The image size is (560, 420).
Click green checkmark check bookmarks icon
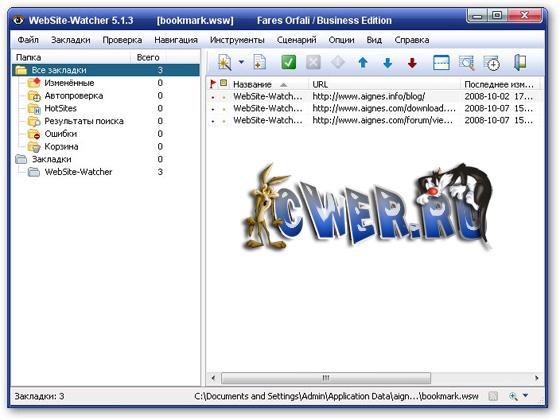(289, 62)
